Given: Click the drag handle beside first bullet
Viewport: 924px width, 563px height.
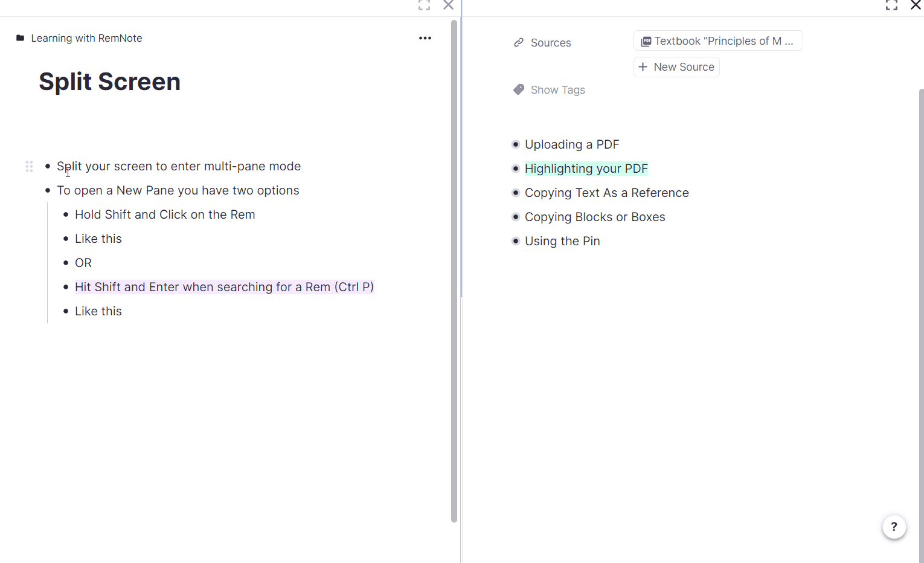Looking at the screenshot, I should 29,166.
